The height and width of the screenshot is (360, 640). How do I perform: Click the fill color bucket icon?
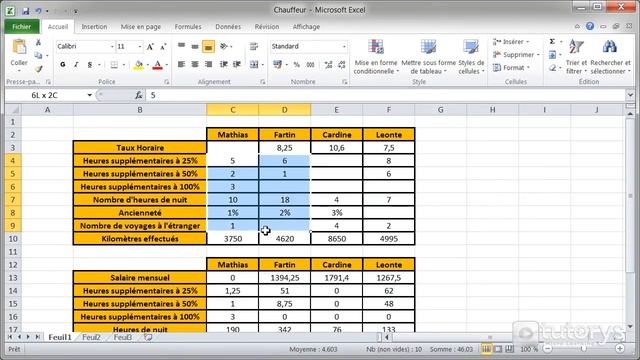tap(139, 64)
